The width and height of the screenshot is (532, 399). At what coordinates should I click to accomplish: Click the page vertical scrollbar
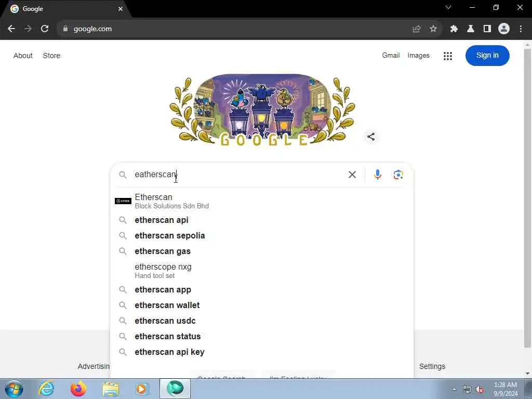coord(527,198)
